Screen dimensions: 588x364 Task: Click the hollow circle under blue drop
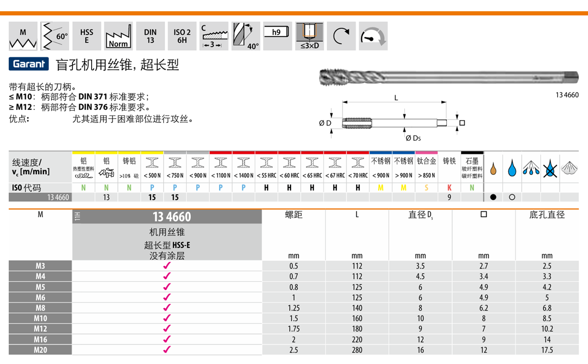point(513,197)
